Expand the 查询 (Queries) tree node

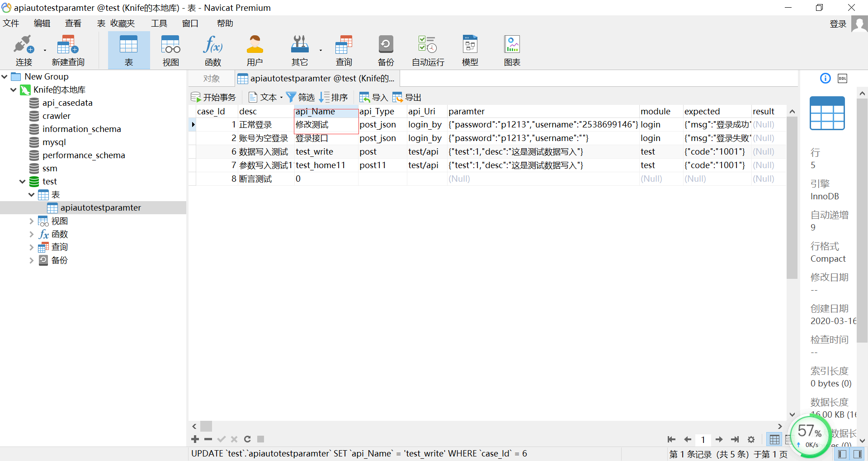(x=31, y=247)
